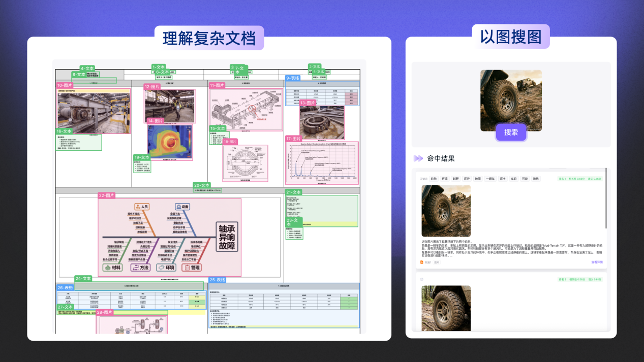Select the 以图搜图 tab header

pyautogui.click(x=511, y=37)
